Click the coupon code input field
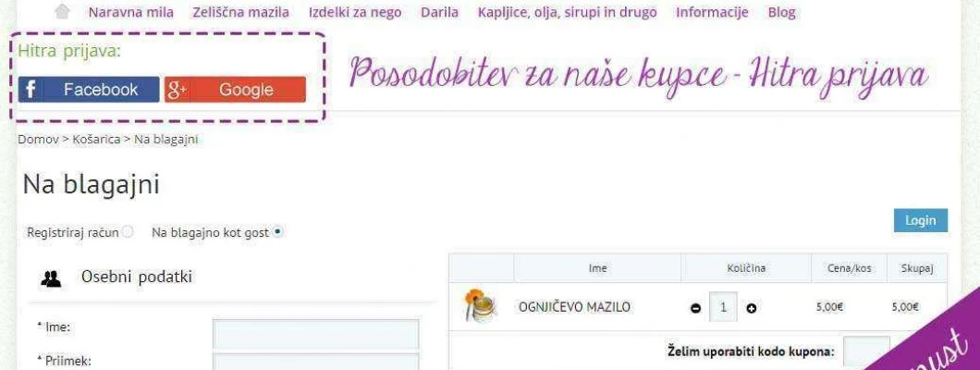980x370 pixels. pos(866,351)
